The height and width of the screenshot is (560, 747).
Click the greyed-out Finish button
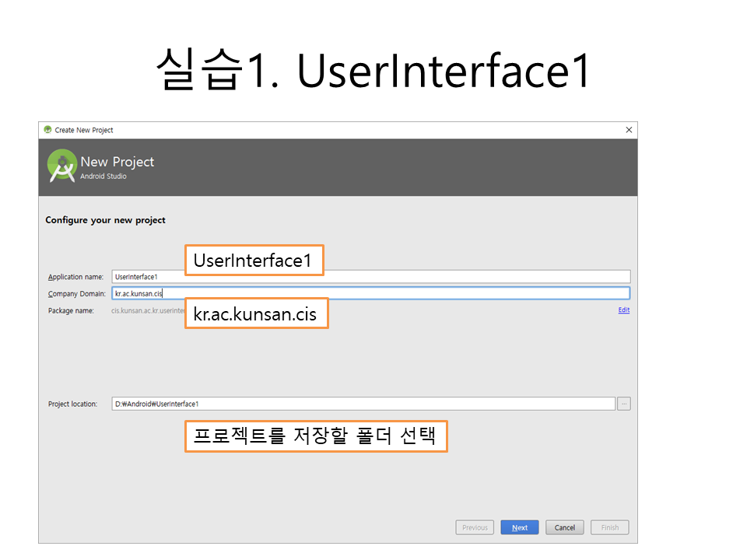(609, 527)
